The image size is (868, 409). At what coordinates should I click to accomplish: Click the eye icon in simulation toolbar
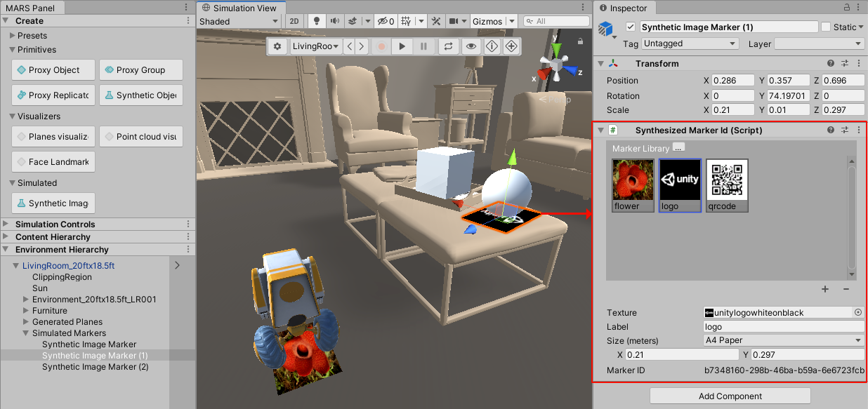pos(471,46)
